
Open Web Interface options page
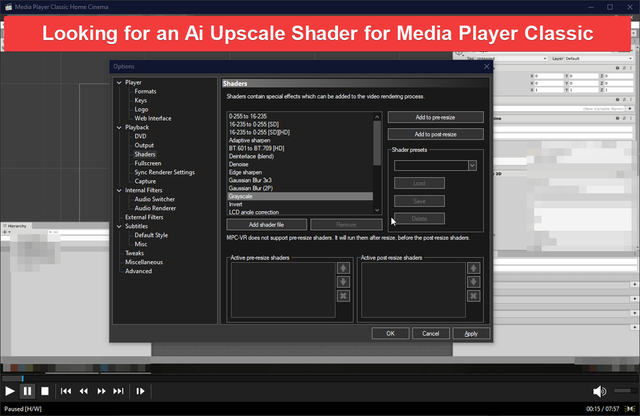point(153,118)
